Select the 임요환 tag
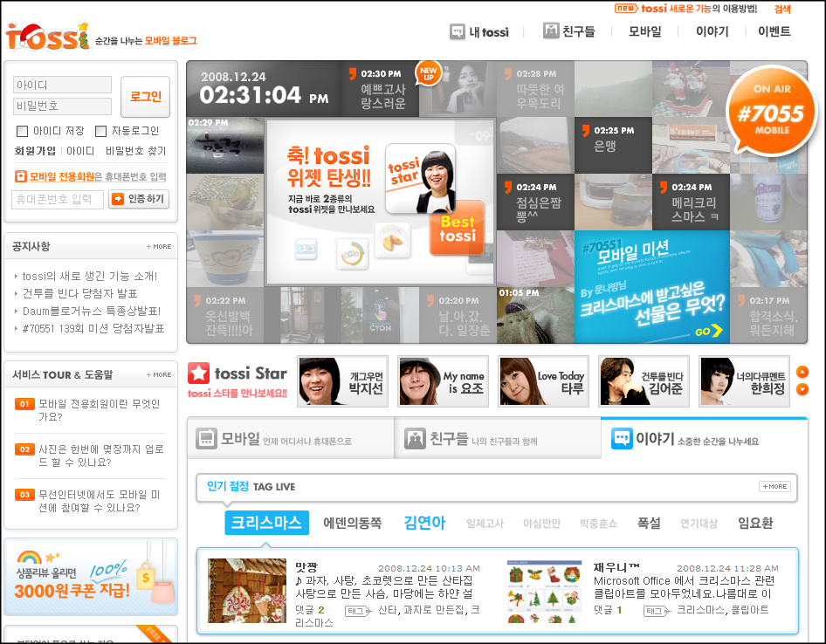The width and height of the screenshot is (826, 644). click(x=755, y=523)
